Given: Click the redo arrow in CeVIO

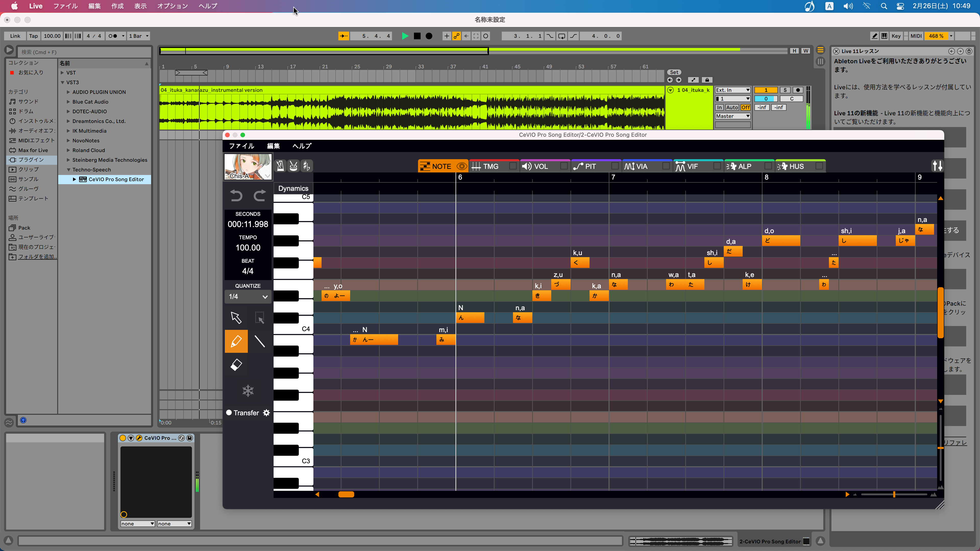Looking at the screenshot, I should 260,195.
